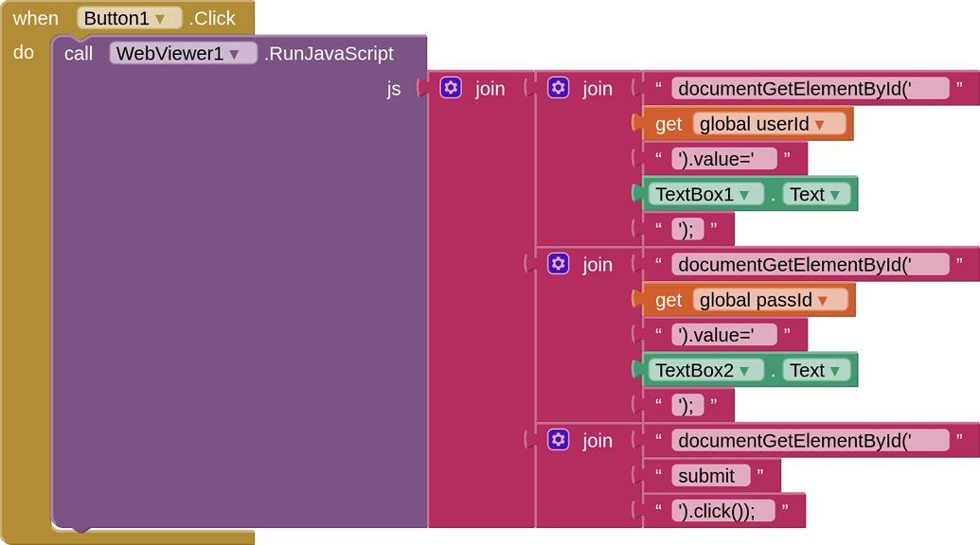Click the when Button1.Click event block header
The width and height of the screenshot is (980, 545).
pos(36,17)
